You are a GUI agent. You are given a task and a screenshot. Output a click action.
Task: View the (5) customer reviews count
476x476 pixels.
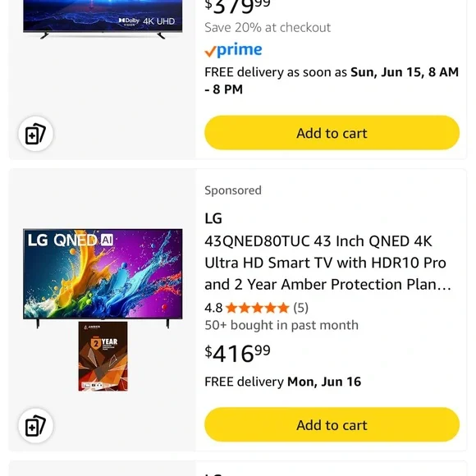pos(301,308)
